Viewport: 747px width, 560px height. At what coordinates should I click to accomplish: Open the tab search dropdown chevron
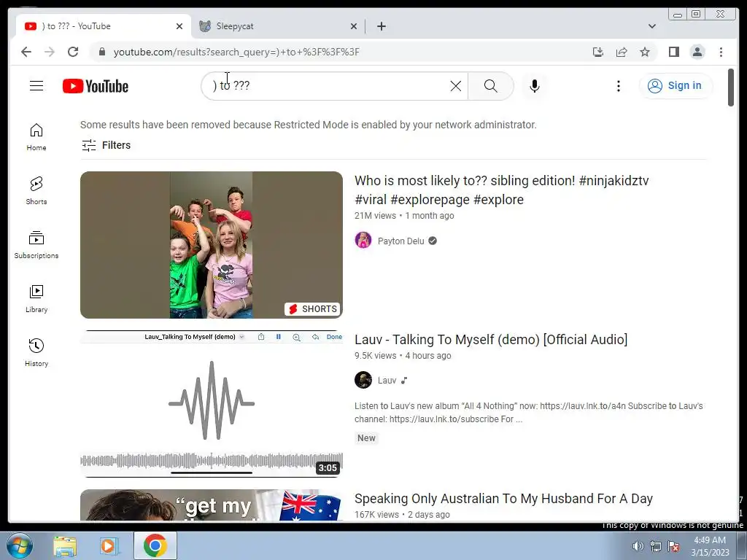tap(652, 26)
